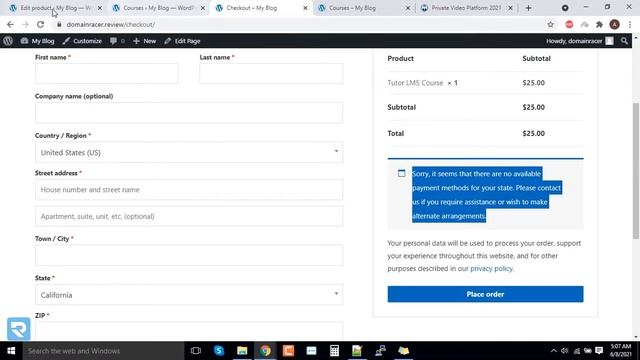Screen dimensions: 640x360
Task: Open Country / Region dropdown
Action: (189, 152)
